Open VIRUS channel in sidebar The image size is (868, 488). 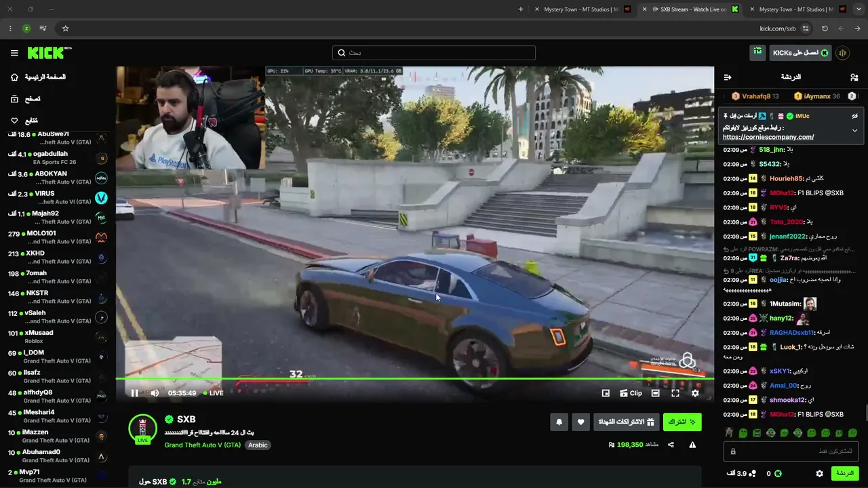point(58,198)
